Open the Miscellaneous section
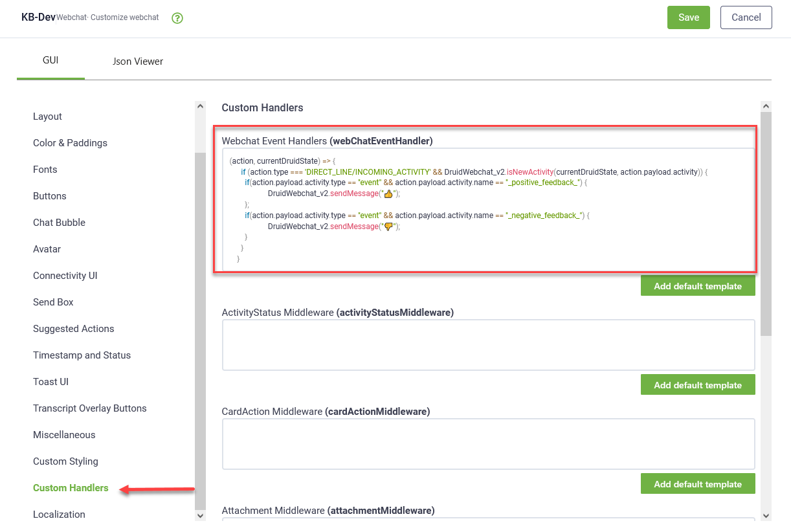791x532 pixels. point(64,435)
